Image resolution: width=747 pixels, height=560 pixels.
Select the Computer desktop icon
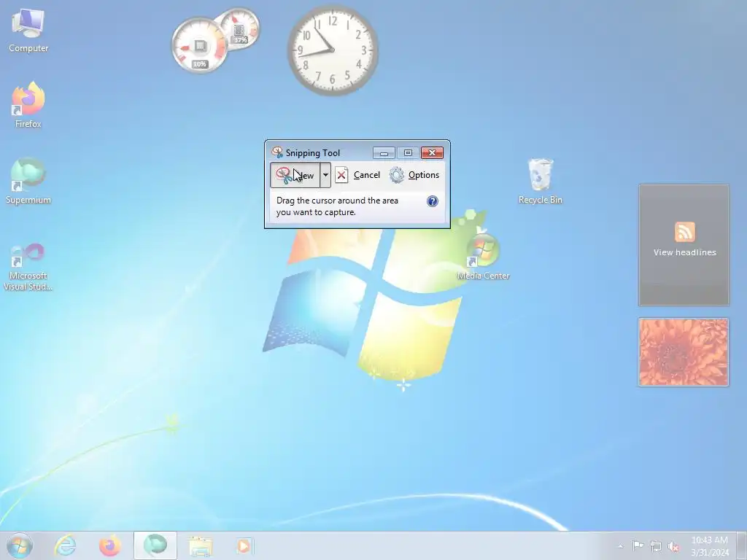tap(28, 31)
